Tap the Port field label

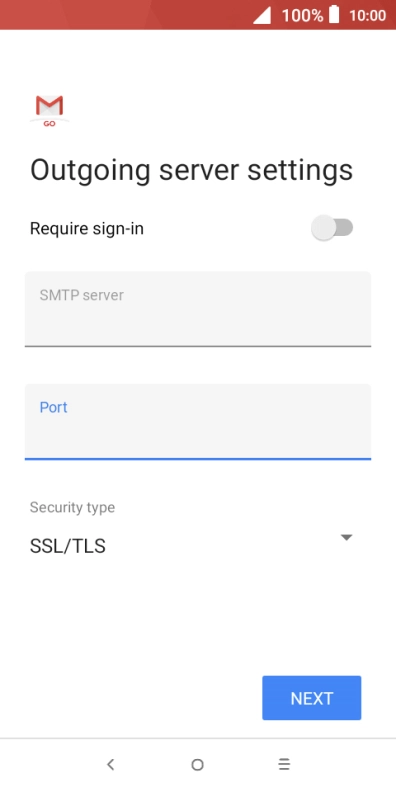pos(54,407)
